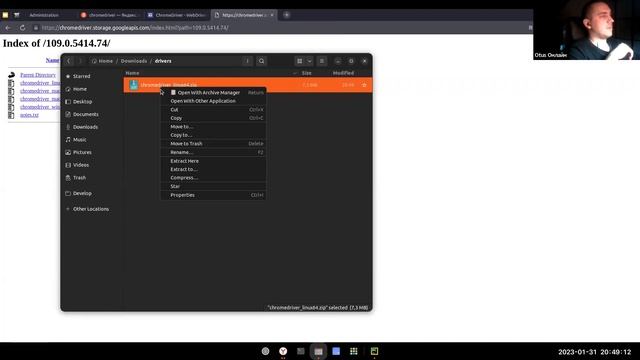Click the Files icon in the dock
Screen dimensions: 640x360
click(x=318, y=351)
